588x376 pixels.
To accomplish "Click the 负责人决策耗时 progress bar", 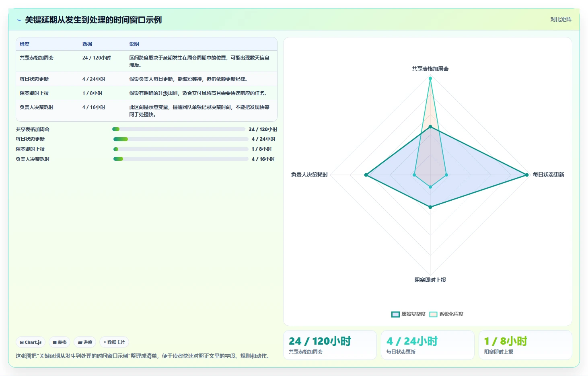I will point(181,159).
